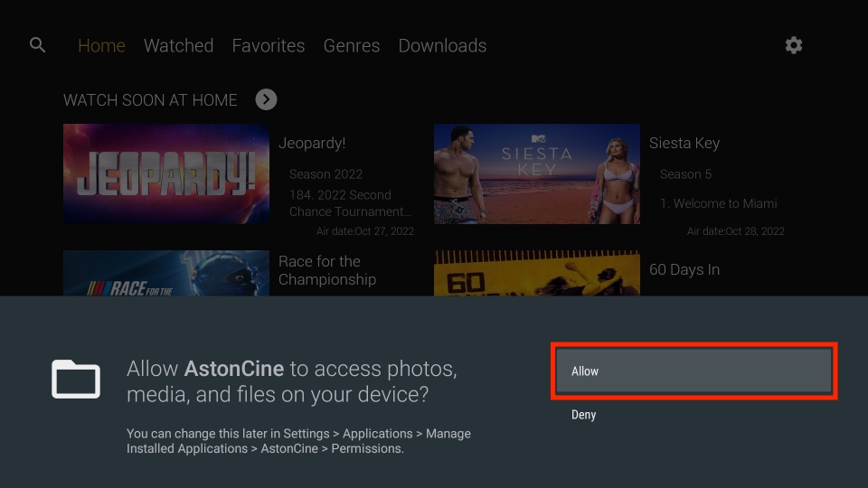Click the Siesta Key title text

[684, 144]
